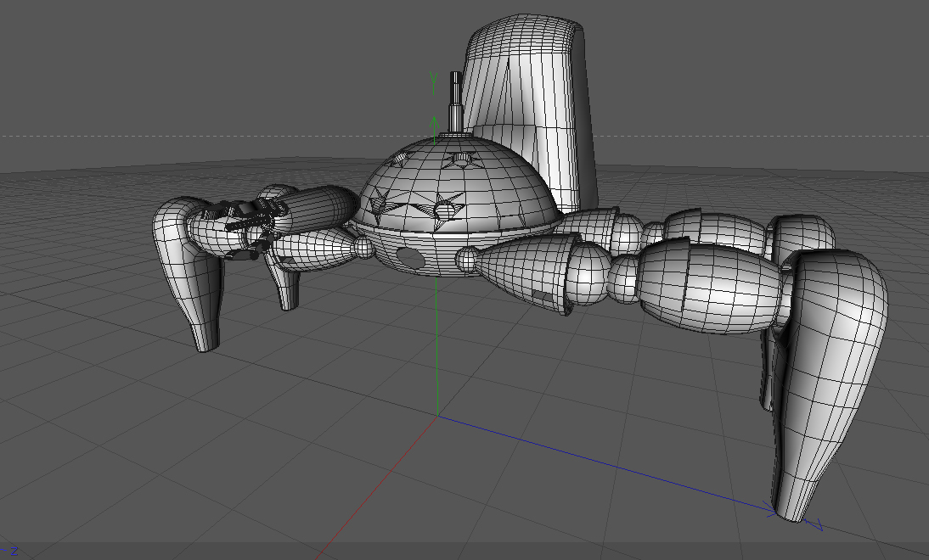
Task: Select the red X axis line
Action: 378,488
